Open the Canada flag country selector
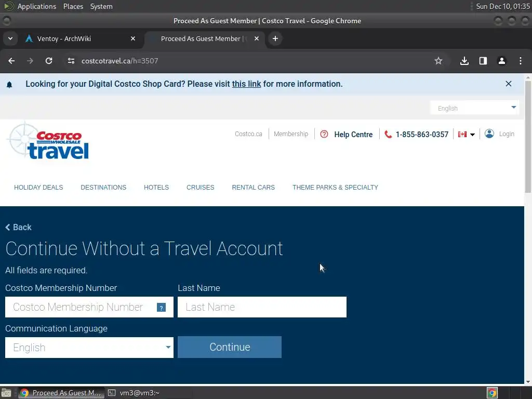532x399 pixels. coord(467,135)
